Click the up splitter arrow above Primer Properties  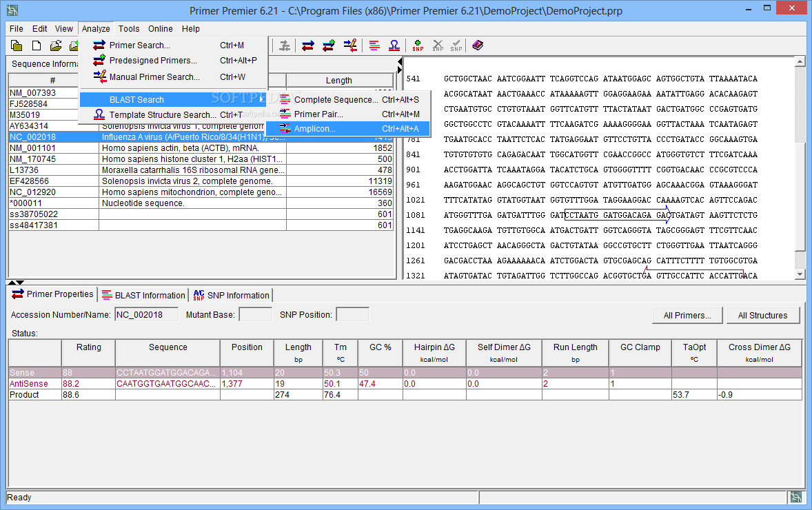pyautogui.click(x=12, y=283)
